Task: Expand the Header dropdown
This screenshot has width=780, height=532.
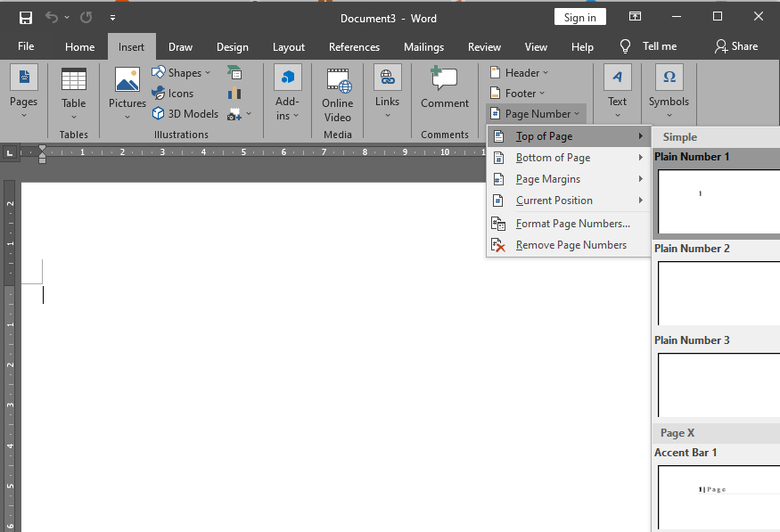Action: coord(519,72)
